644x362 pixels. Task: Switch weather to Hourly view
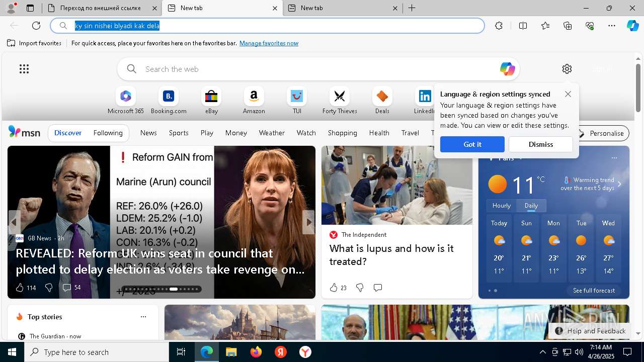(x=502, y=206)
